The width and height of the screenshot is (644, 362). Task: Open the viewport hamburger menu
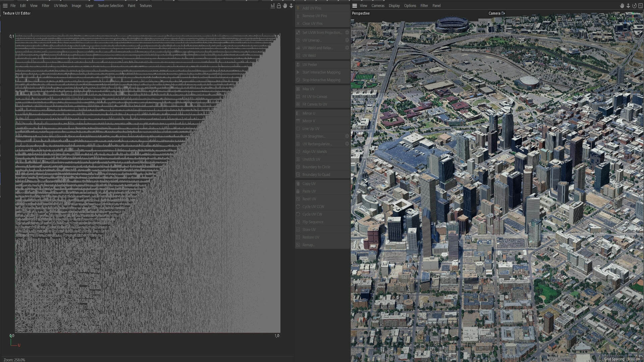[355, 6]
